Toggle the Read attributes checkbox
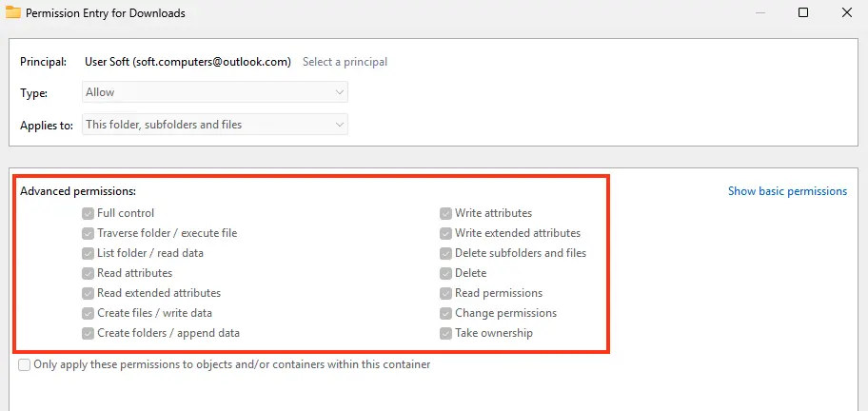 89,273
